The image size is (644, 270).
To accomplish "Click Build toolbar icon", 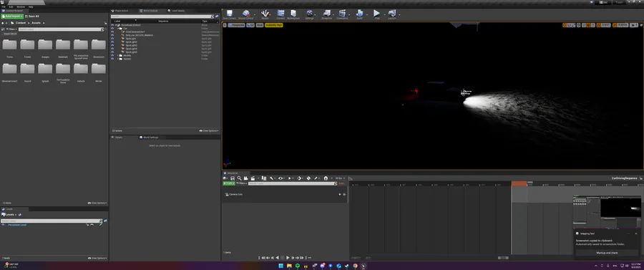I will 359,14.
